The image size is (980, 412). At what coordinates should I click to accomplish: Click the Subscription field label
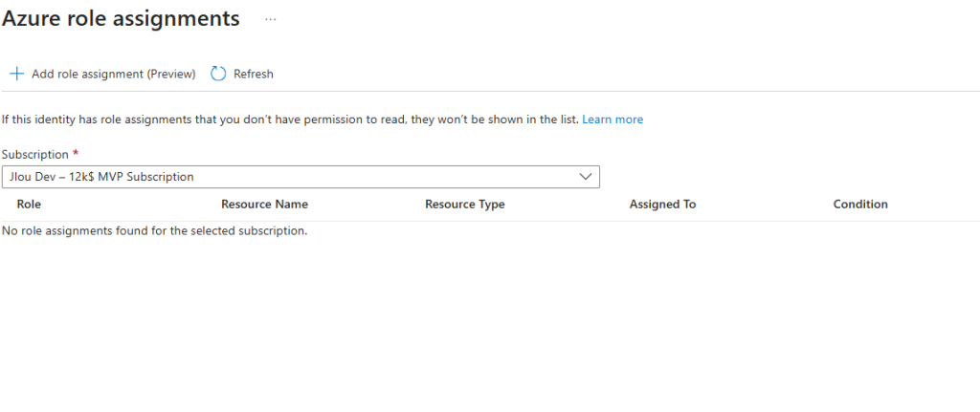click(35, 154)
